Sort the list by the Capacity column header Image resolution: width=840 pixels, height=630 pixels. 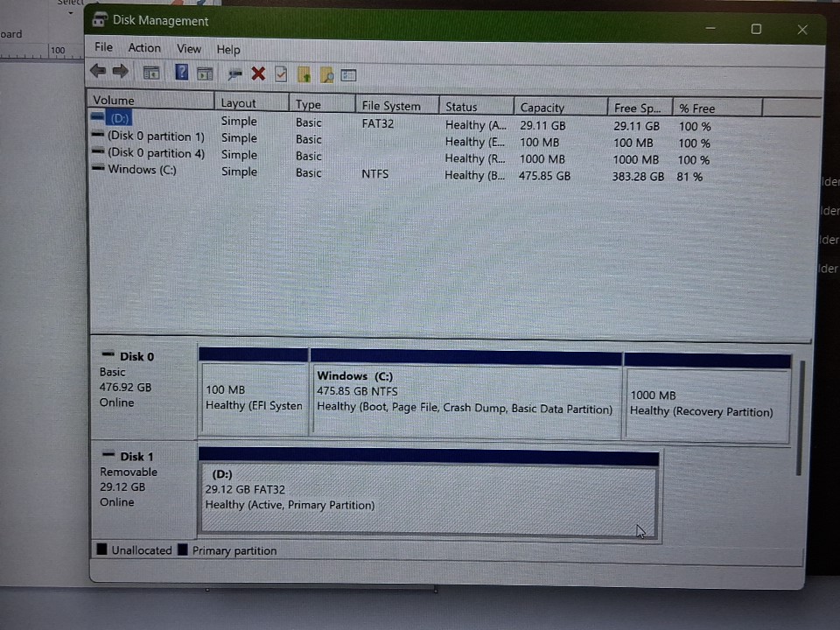tap(542, 108)
